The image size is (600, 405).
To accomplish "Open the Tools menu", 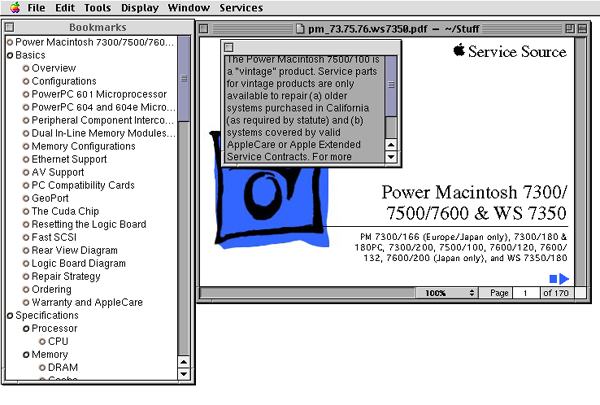I will [98, 8].
